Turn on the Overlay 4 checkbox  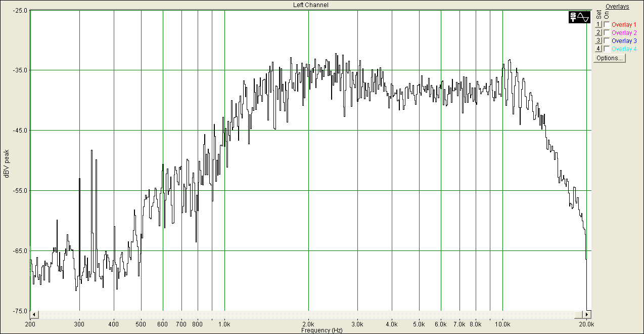tap(607, 49)
